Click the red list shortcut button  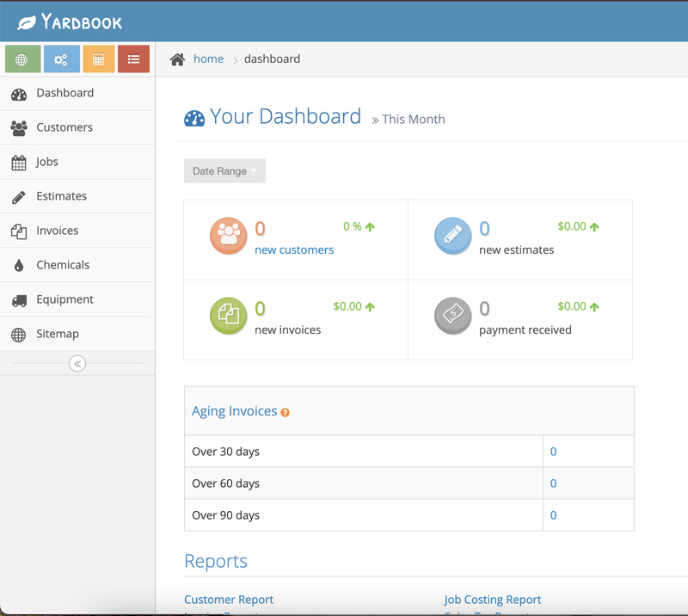[x=133, y=59]
